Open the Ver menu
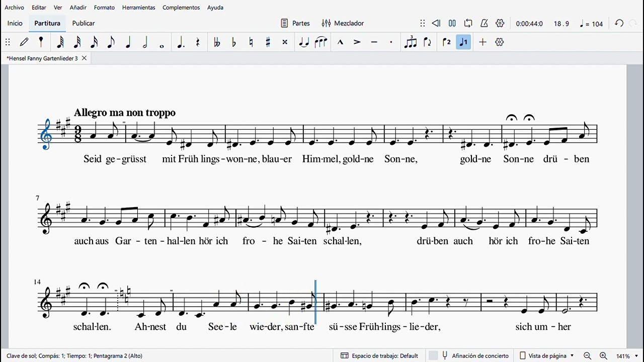Image resolution: width=644 pixels, height=362 pixels. point(58,8)
